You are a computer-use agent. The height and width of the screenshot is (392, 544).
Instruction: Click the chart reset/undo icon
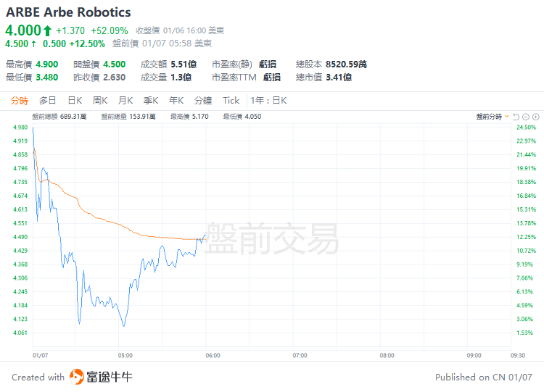pos(516,116)
